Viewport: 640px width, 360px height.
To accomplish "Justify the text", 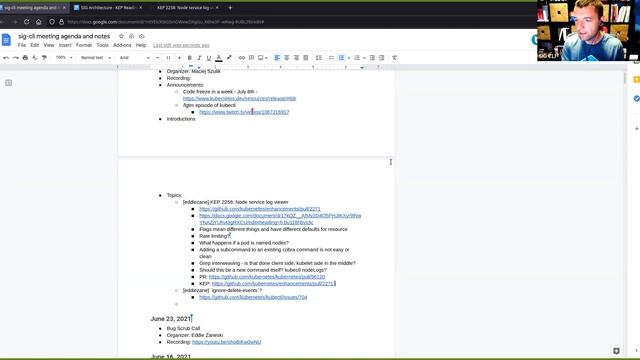I will pos(306,58).
